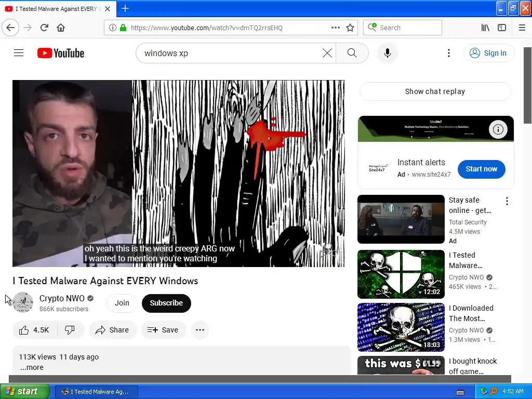532x399 pixels.
Task: Click the Sign in button
Action: click(x=488, y=53)
